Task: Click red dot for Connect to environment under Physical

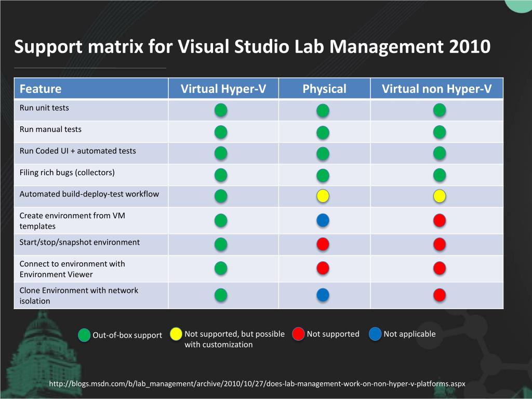Action: [323, 268]
